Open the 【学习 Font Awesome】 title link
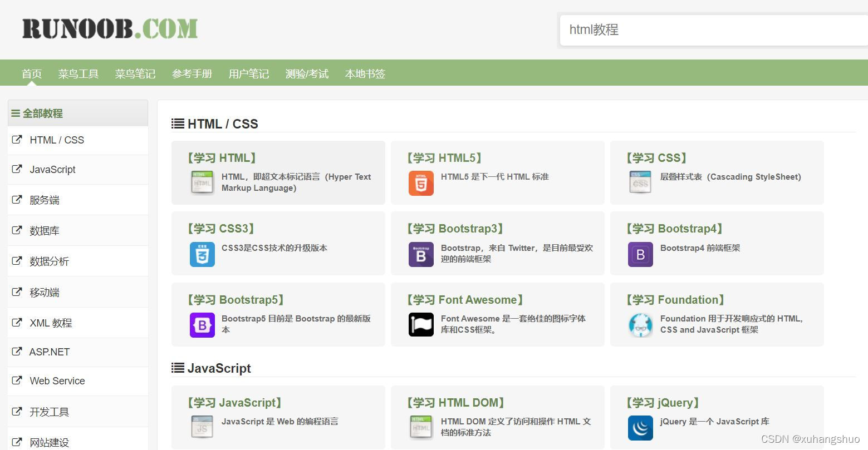This screenshot has width=868, height=450. tap(465, 300)
